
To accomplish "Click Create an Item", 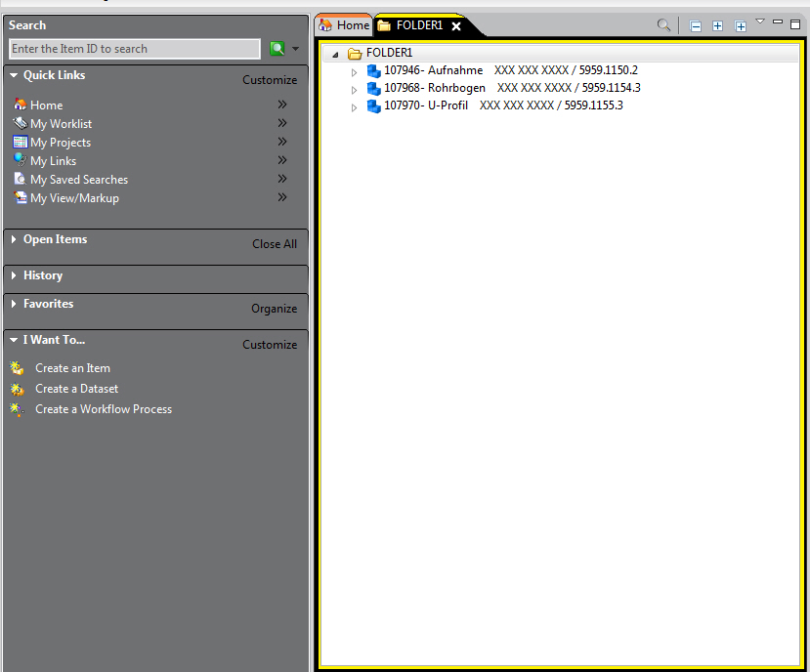I will [x=72, y=368].
